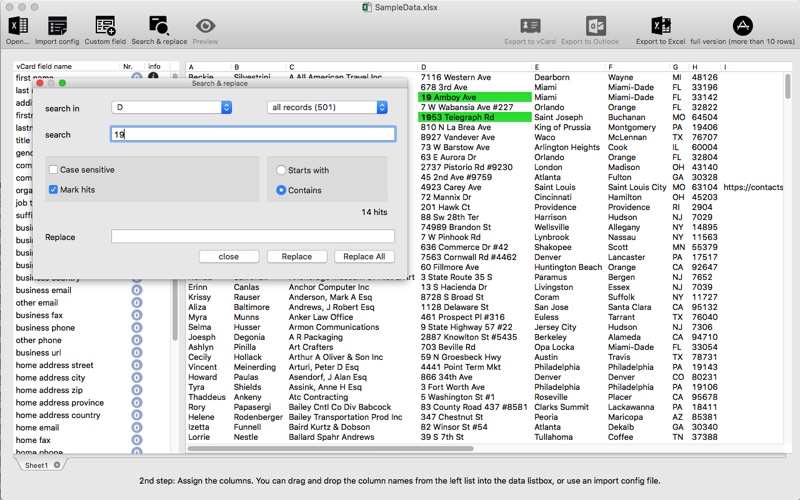Click the number circle next to home address street
The height and width of the screenshot is (500, 800).
[137, 365]
